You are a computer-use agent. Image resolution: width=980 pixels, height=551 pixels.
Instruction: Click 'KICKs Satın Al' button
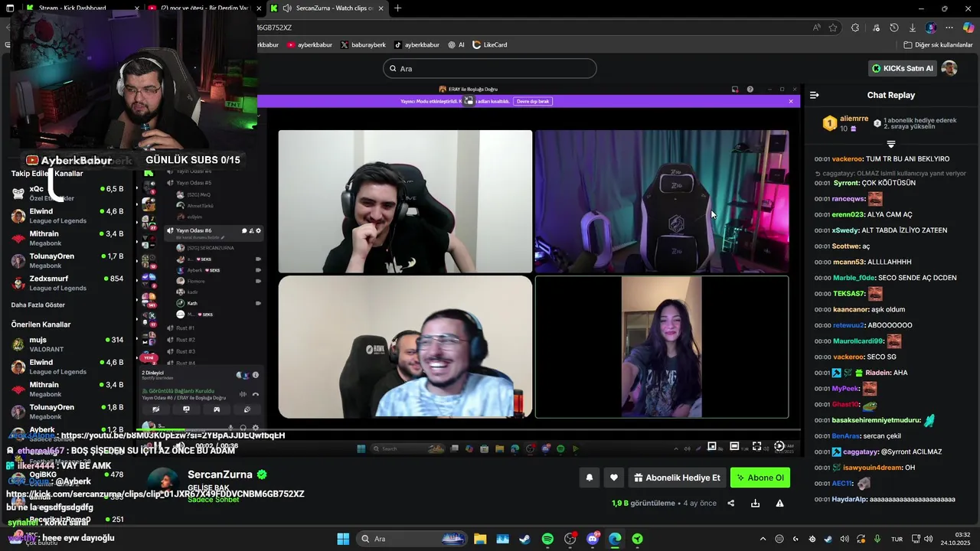[x=903, y=68]
